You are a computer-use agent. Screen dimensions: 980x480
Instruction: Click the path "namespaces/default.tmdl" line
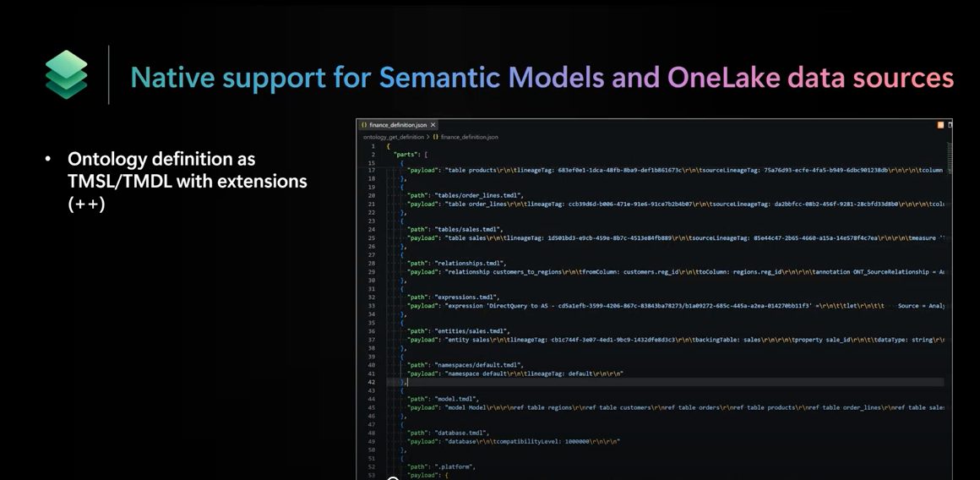point(465,364)
